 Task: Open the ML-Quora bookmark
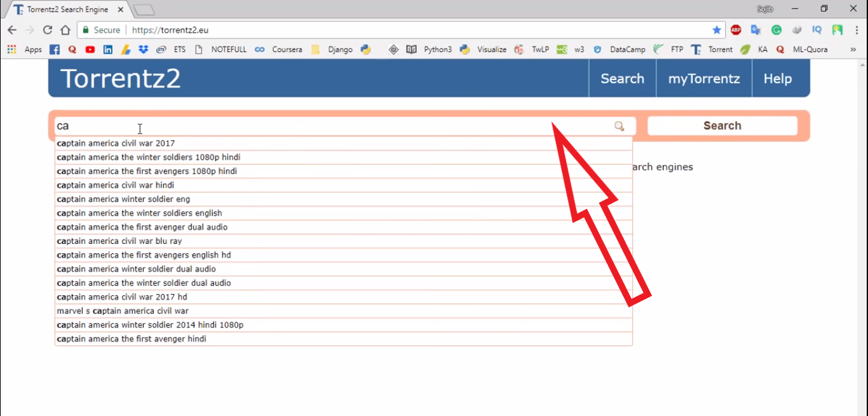[x=801, y=50]
